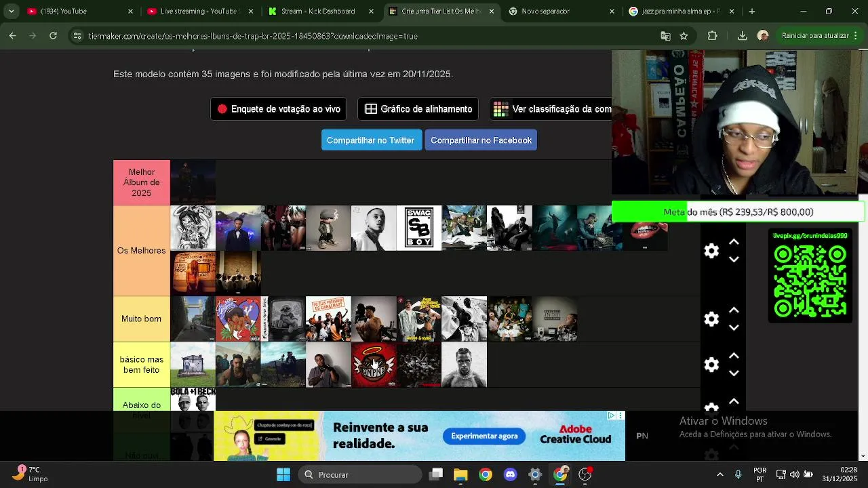Screen dimensions: 868x488
Task: Open settings gear for Muito bom tier
Action: tap(711, 319)
